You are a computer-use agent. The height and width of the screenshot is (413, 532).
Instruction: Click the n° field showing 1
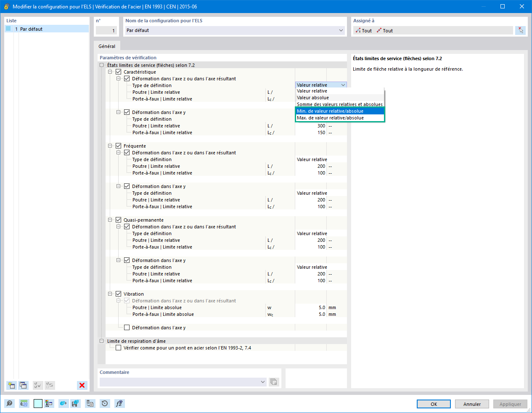pos(106,30)
